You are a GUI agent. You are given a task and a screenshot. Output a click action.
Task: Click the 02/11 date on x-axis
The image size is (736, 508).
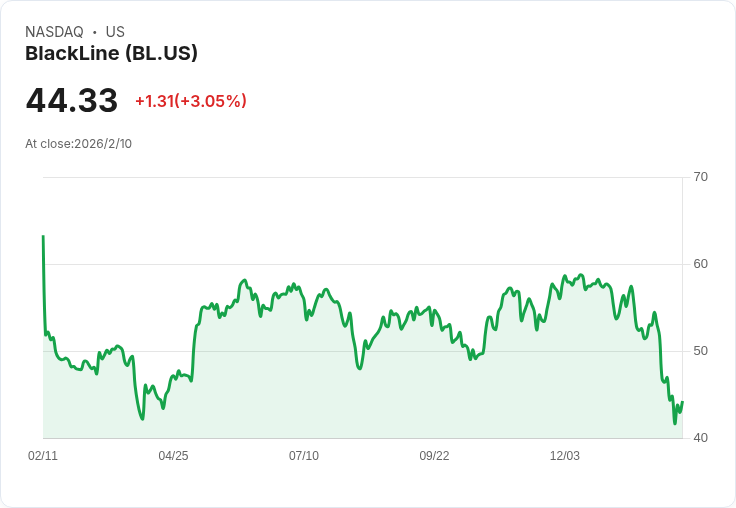click(x=43, y=456)
